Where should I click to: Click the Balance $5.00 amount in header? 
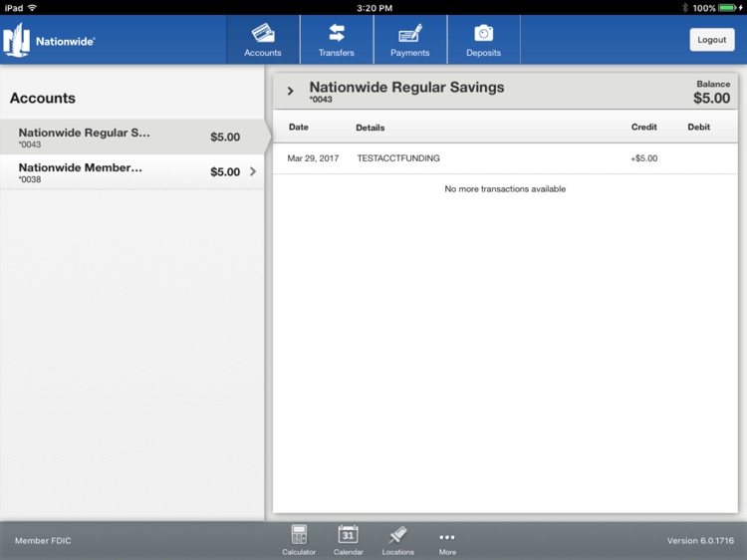click(712, 99)
